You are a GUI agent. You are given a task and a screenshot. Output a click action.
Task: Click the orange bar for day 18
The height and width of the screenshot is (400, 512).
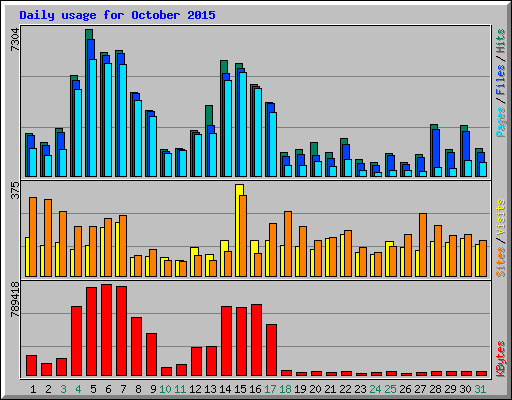point(288,244)
